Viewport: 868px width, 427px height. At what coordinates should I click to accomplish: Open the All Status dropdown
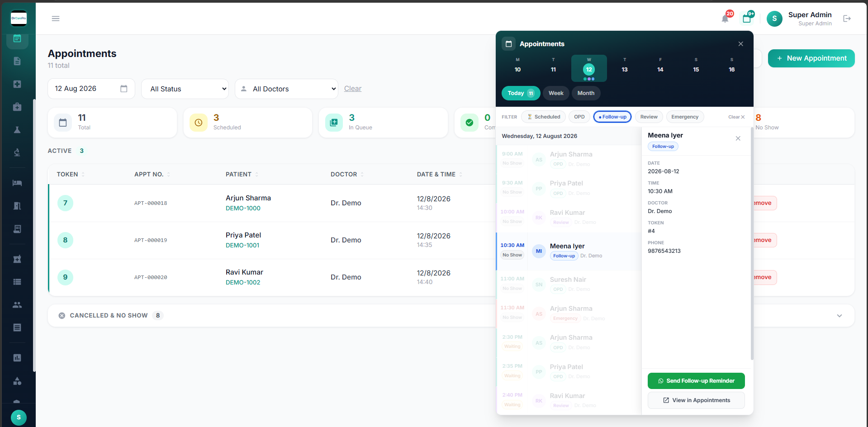pyautogui.click(x=185, y=89)
